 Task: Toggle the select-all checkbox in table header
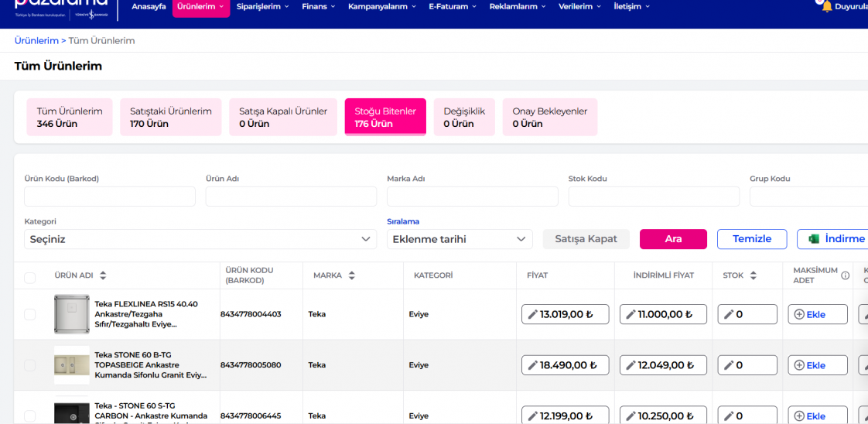tap(30, 278)
